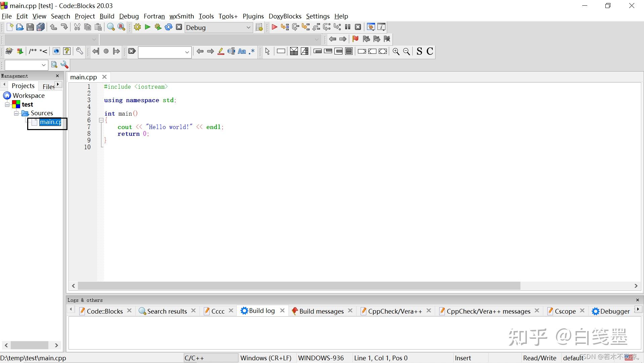Collapse the main function fold marker
The width and height of the screenshot is (644, 363).
coord(101,120)
